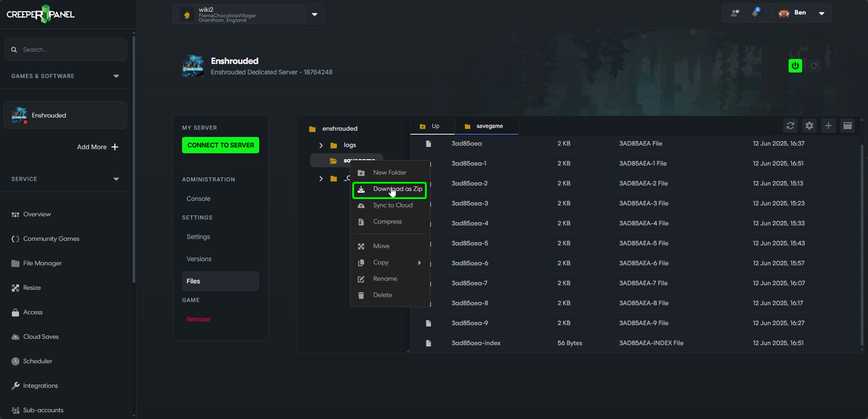Open server Settings under Settings heading
The image size is (868, 419).
click(x=198, y=237)
